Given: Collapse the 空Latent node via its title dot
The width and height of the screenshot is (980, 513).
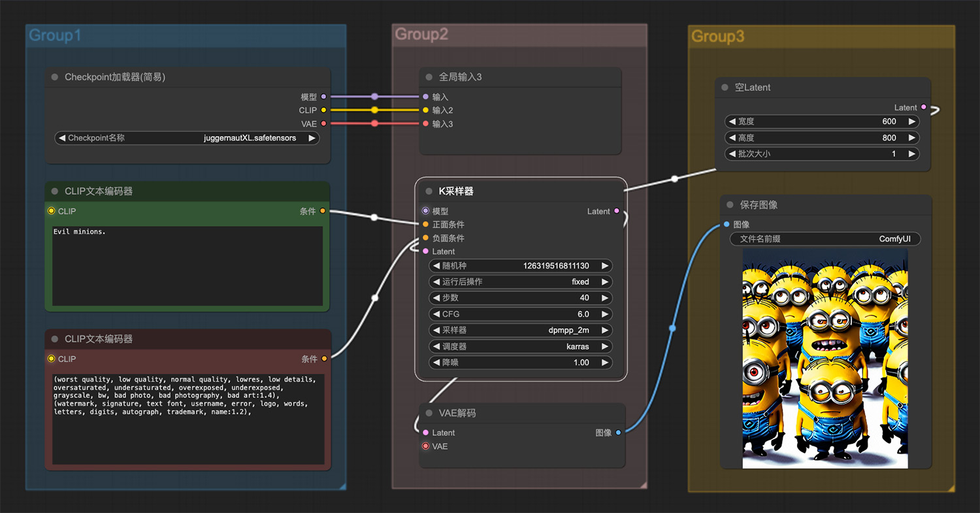Looking at the screenshot, I should 725,88.
